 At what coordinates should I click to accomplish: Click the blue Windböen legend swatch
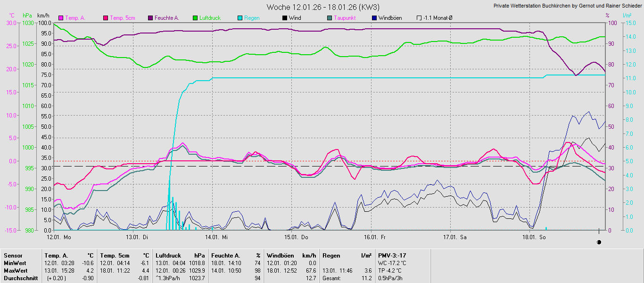[374, 18]
